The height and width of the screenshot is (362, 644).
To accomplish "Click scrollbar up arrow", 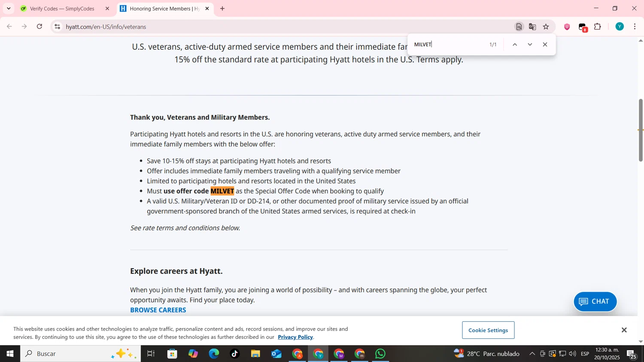I will [x=641, y=40].
